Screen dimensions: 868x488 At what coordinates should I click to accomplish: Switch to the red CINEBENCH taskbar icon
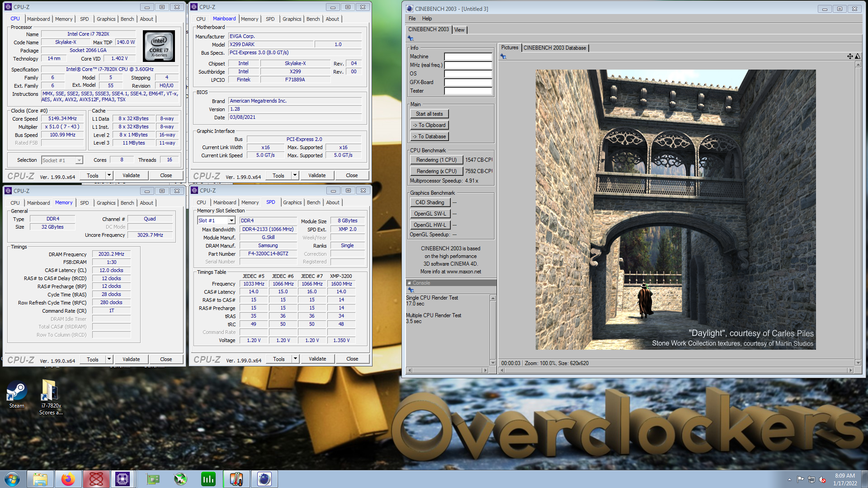pyautogui.click(x=96, y=479)
